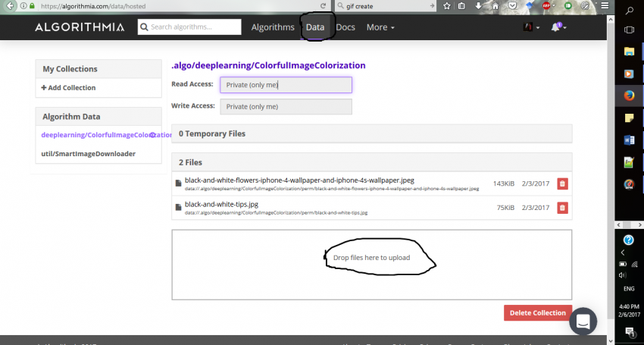Open Firefox hamburger menu
644x345 pixels.
(x=603, y=6)
